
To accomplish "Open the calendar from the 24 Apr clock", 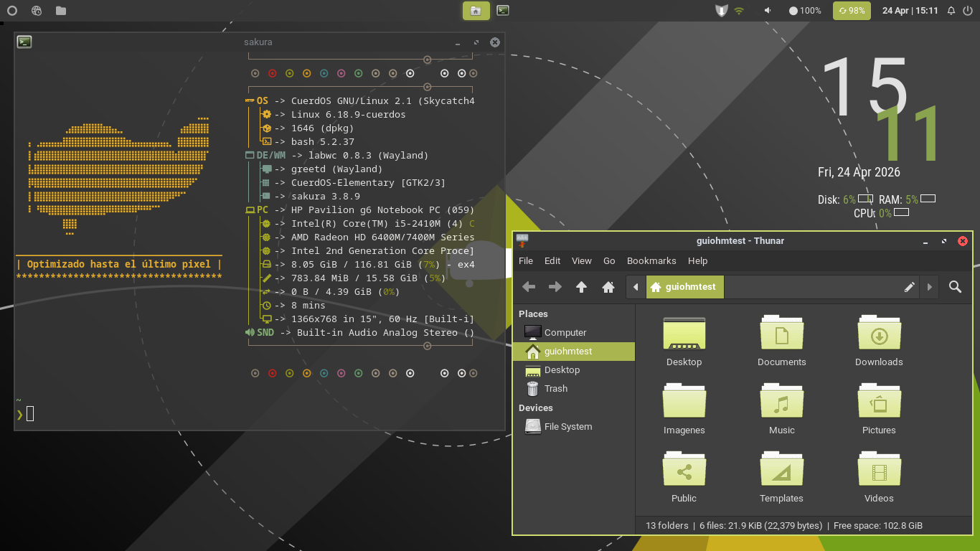I will 910,11.
